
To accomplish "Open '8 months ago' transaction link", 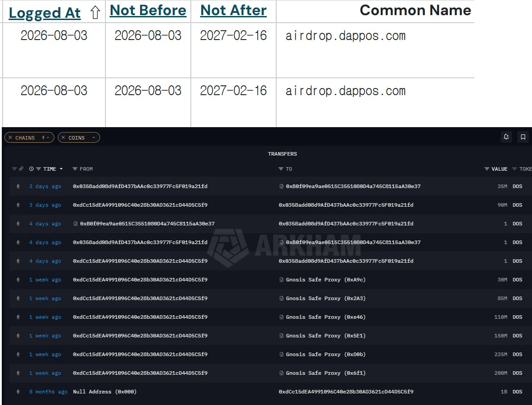I will [48, 391].
